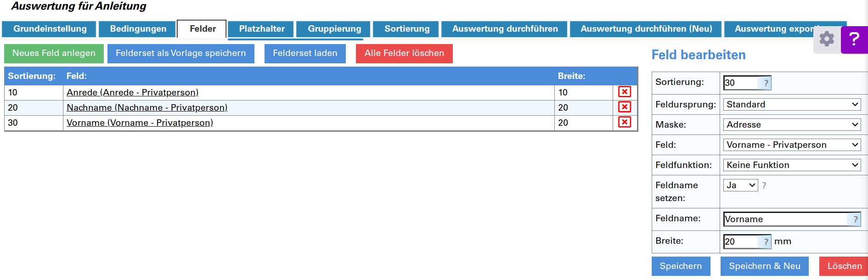Open the Bedingungen tab
The image size is (868, 280).
pos(138,29)
